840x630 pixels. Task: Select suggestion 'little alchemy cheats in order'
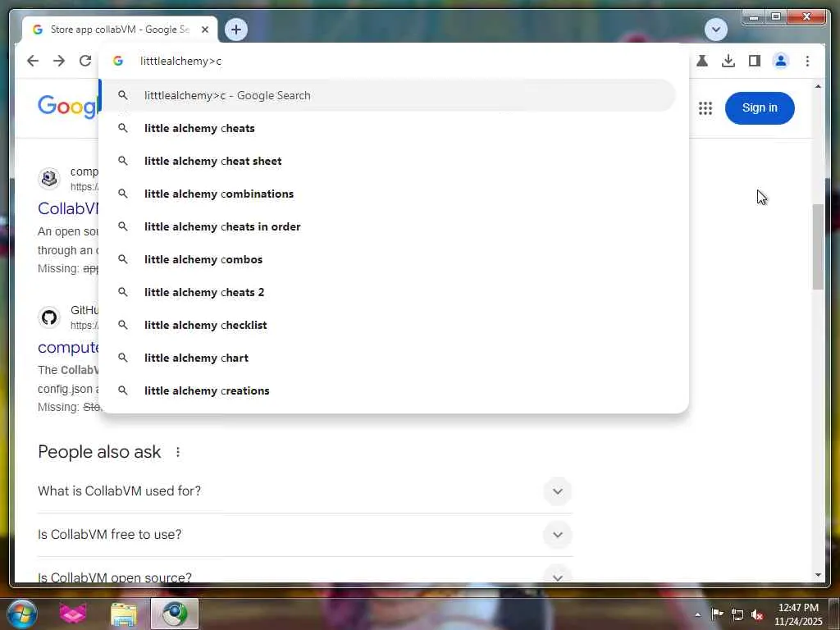(388, 226)
